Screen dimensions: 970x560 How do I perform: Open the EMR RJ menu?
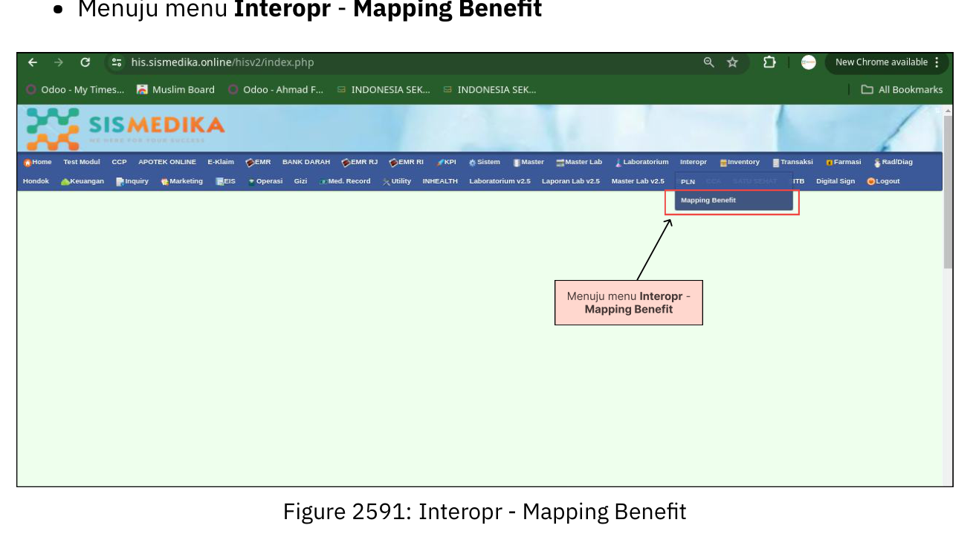[x=360, y=162]
